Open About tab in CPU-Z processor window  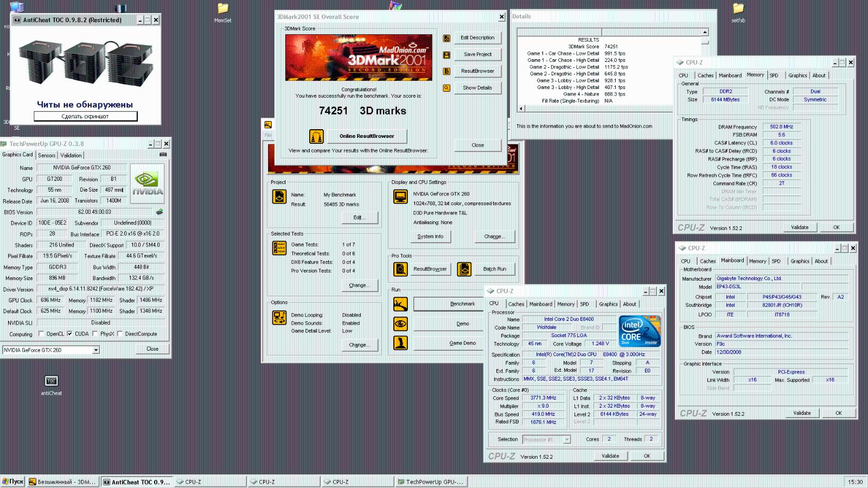point(629,304)
